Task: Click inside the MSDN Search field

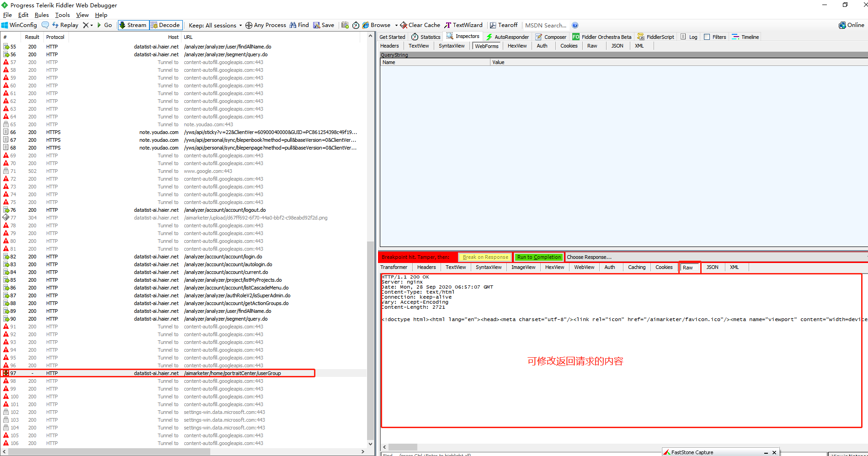Action: (x=546, y=25)
